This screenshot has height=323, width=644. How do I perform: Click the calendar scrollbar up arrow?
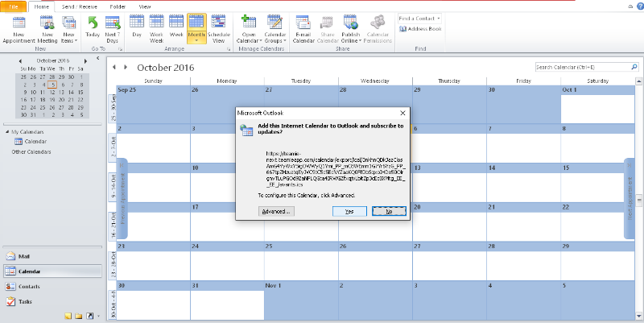tap(639, 81)
